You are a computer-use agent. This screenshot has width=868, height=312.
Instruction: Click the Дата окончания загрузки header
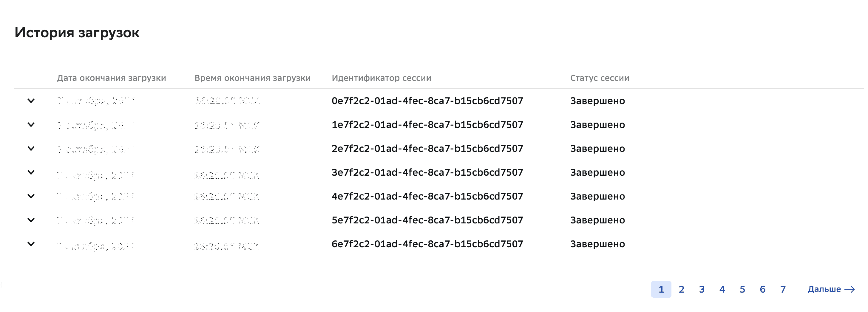pyautogui.click(x=112, y=78)
